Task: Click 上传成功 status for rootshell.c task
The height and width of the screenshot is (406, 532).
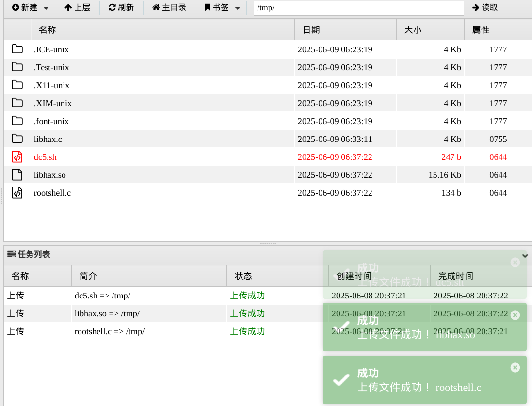Action: pyautogui.click(x=248, y=331)
